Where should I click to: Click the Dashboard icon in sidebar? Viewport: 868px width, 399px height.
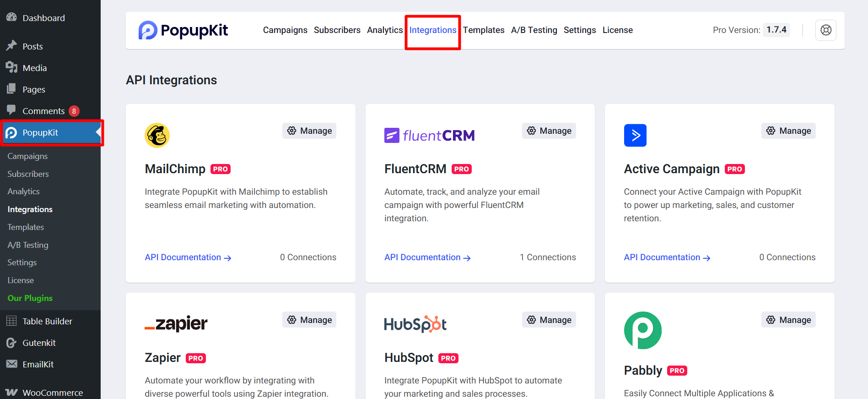(11, 17)
